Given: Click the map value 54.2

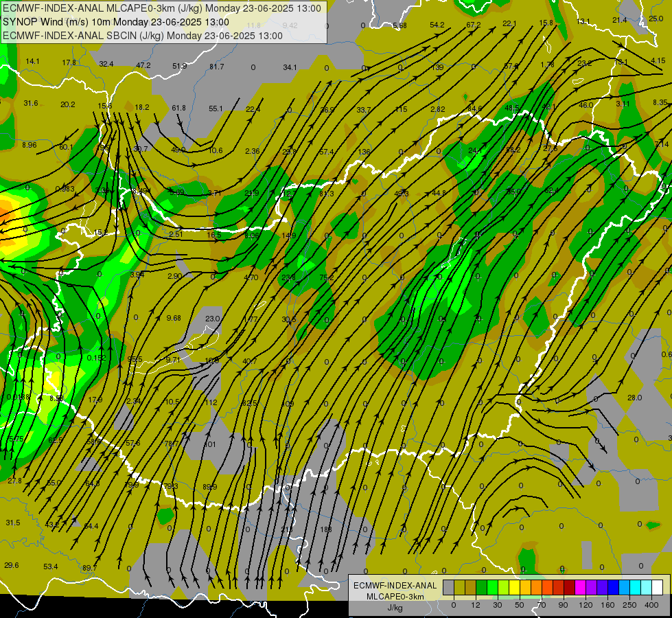Looking at the screenshot, I should [x=437, y=25].
